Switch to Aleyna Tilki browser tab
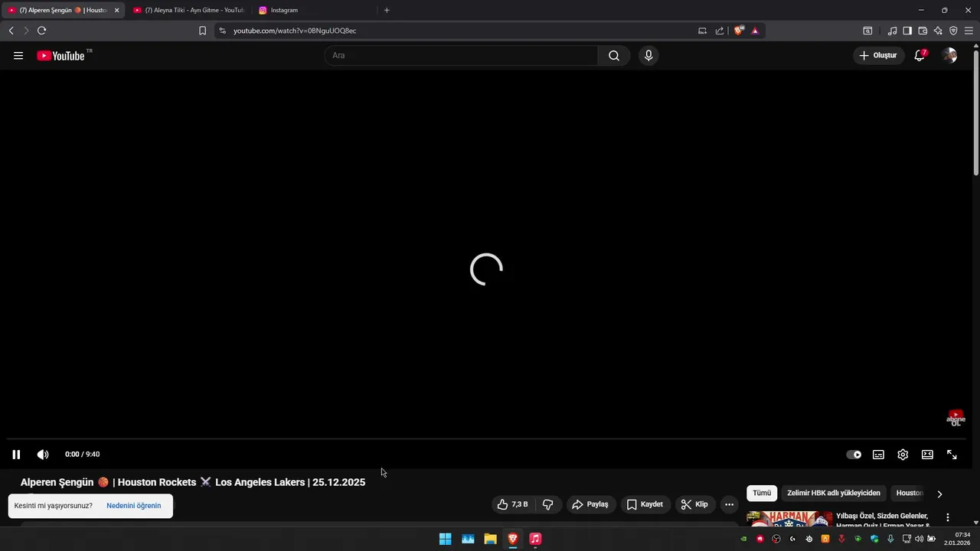 tap(188, 10)
